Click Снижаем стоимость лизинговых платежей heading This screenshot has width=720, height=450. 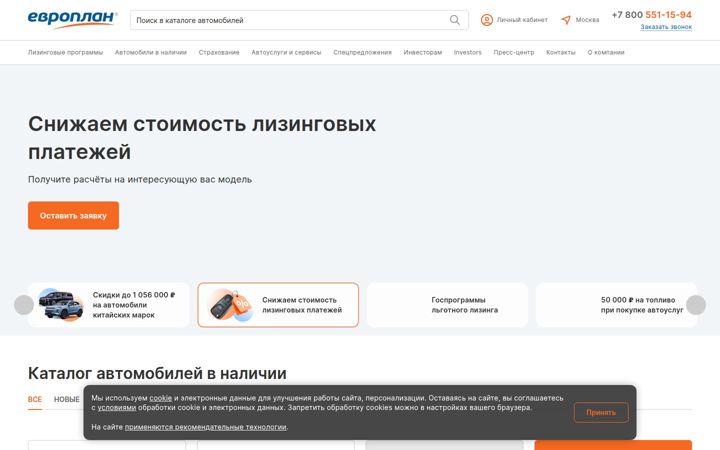click(202, 138)
